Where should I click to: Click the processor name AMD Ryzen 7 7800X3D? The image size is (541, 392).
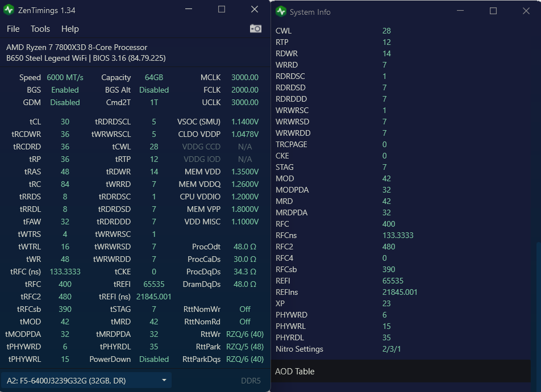pyautogui.click(x=77, y=47)
